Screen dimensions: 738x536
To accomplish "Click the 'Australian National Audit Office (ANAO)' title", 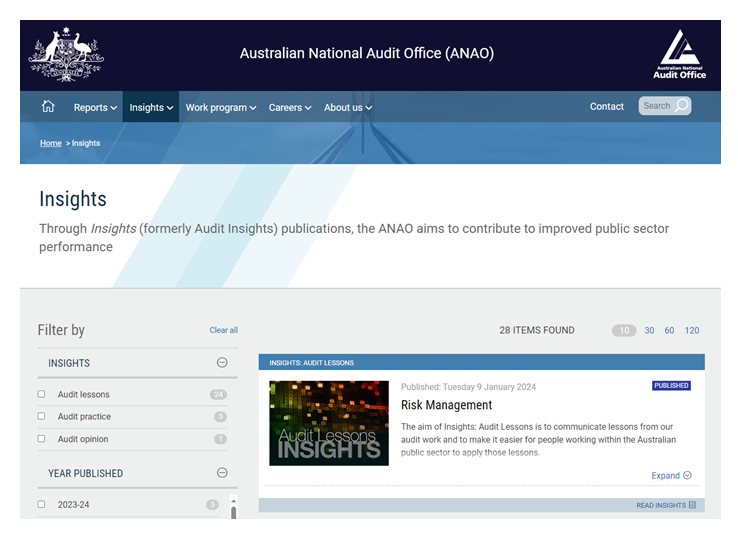I will [367, 53].
